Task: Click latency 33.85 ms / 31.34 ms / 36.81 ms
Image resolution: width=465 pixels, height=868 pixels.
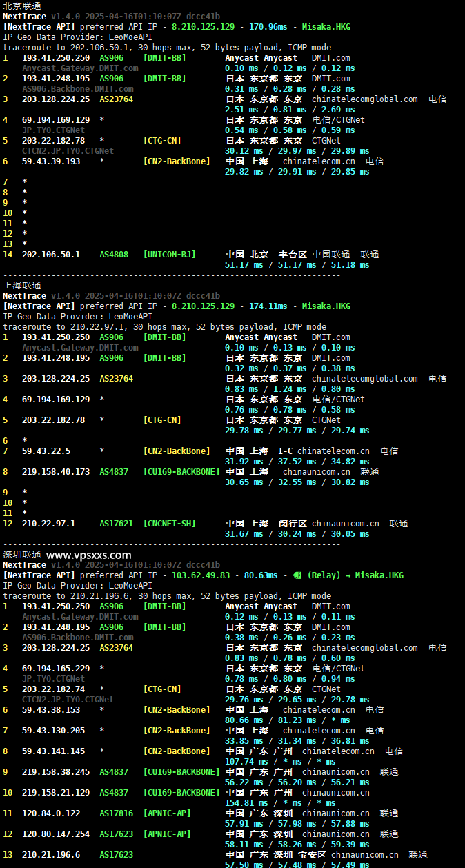Action: click(297, 741)
